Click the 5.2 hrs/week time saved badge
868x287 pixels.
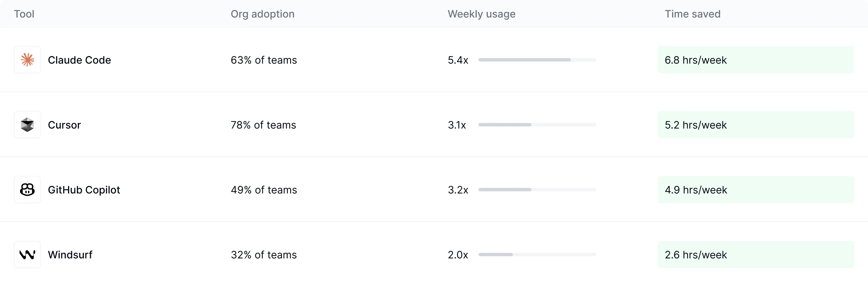756,125
